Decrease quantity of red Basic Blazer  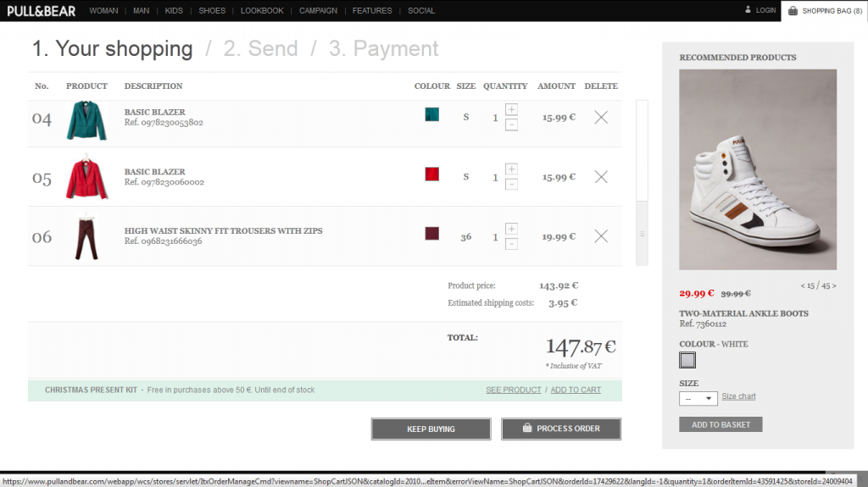click(x=511, y=185)
